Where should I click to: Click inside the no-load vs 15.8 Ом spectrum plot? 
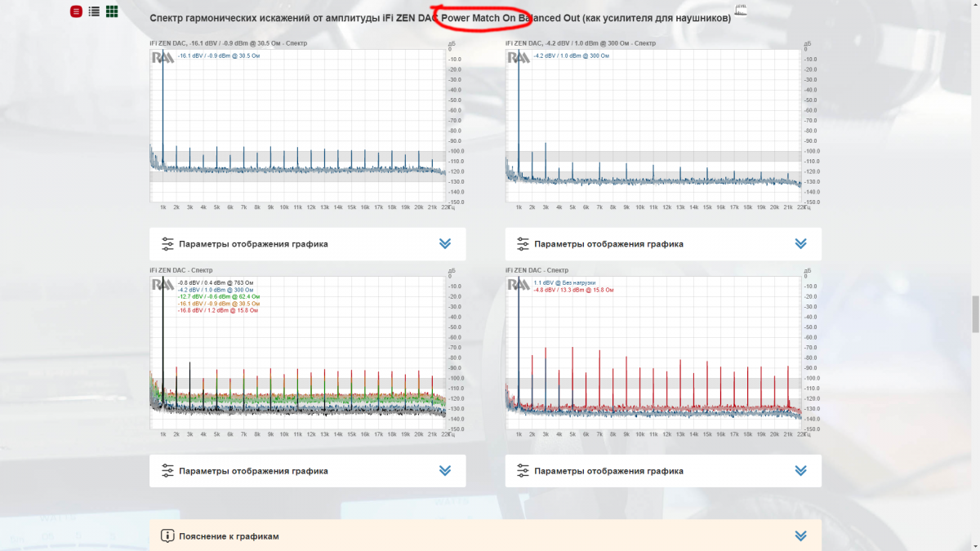(653, 353)
